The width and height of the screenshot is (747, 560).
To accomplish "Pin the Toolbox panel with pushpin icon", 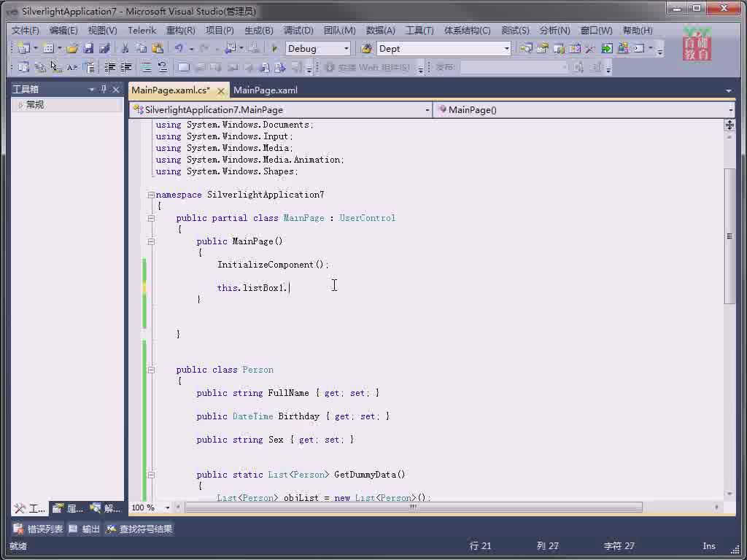I will (104, 89).
